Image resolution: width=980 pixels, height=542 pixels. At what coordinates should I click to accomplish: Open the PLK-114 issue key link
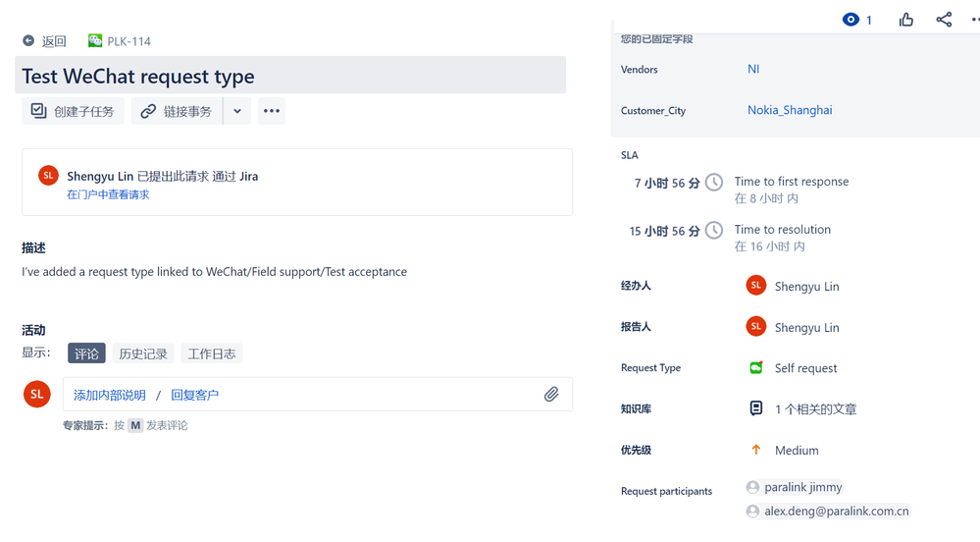click(x=129, y=41)
